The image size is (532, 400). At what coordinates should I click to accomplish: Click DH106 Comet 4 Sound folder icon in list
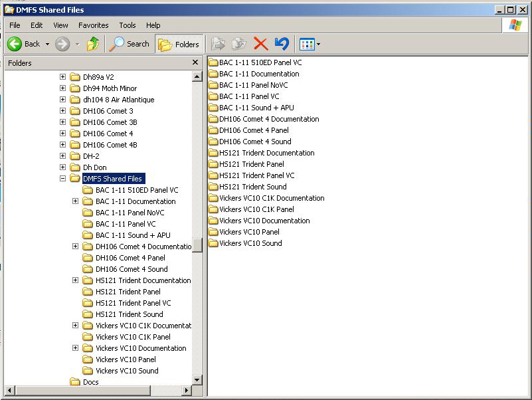pyautogui.click(x=213, y=142)
